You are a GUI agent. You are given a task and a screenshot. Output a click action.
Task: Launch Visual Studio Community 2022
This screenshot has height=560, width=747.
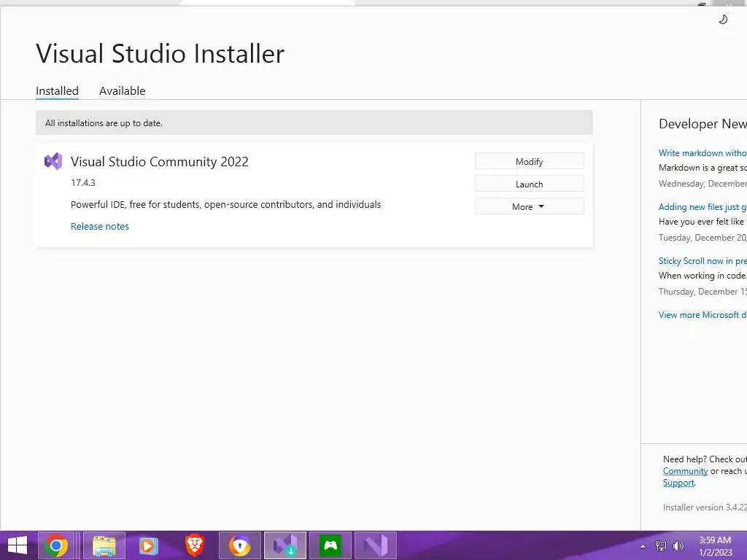[x=530, y=184]
